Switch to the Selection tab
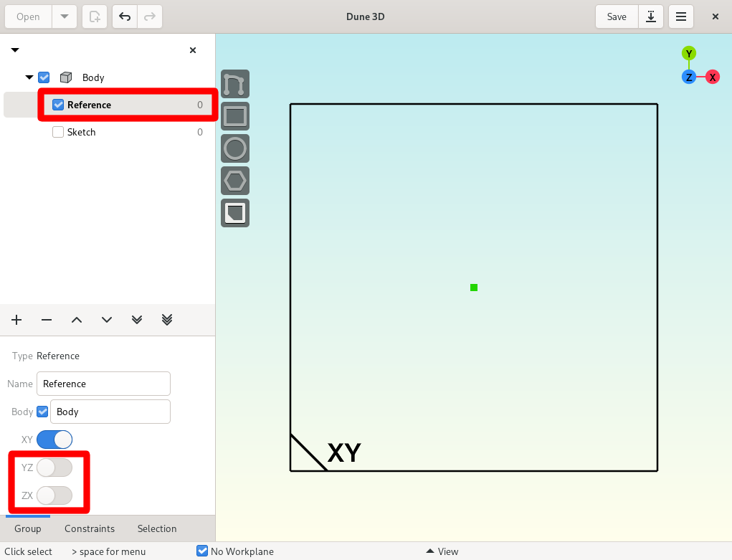 tap(157, 528)
